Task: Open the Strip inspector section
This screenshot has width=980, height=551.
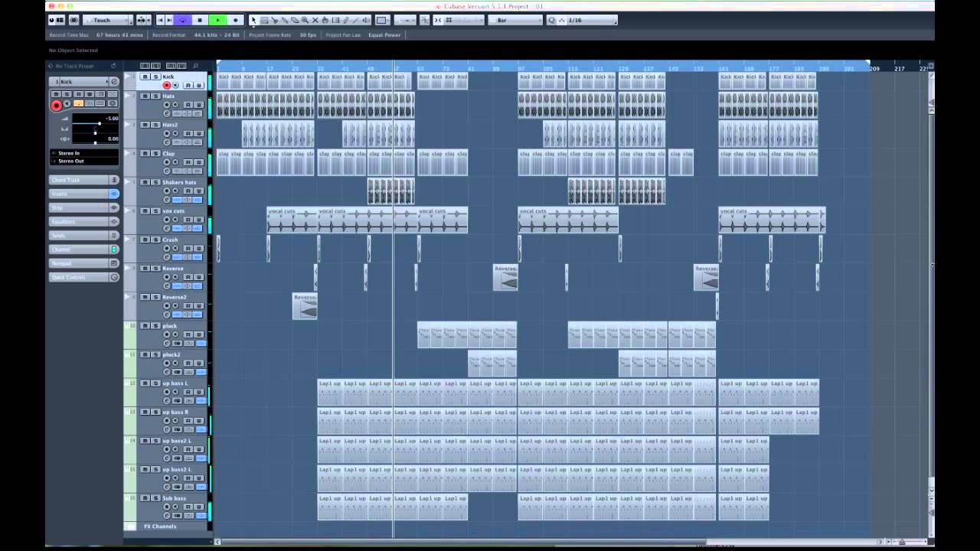Action: click(79, 207)
